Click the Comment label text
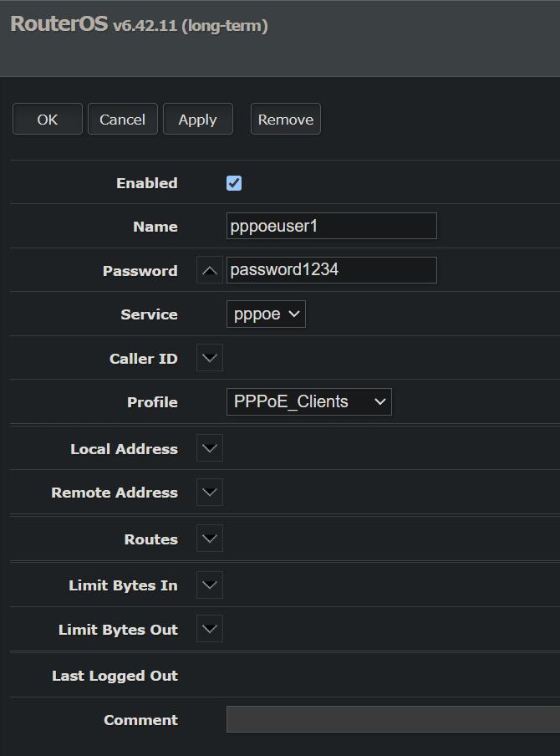560x756 pixels. point(140,720)
